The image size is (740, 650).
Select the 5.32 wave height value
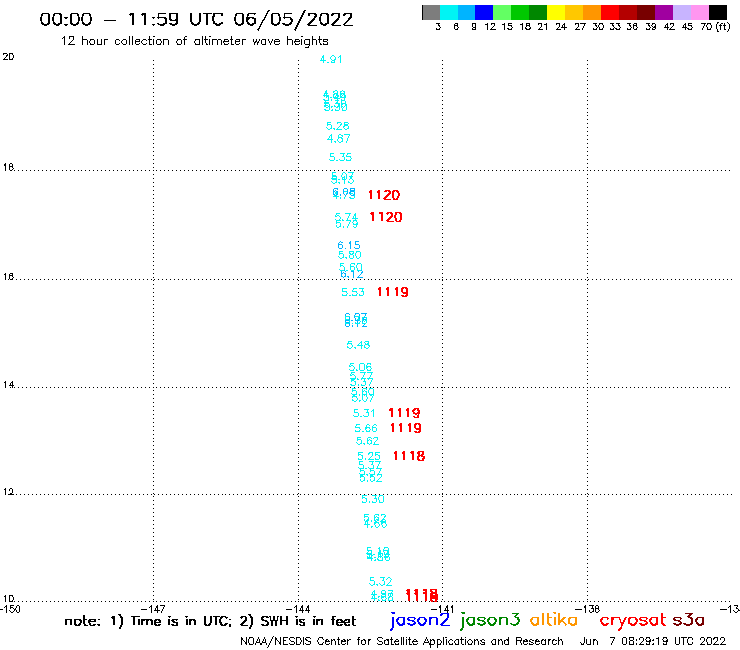point(380,582)
